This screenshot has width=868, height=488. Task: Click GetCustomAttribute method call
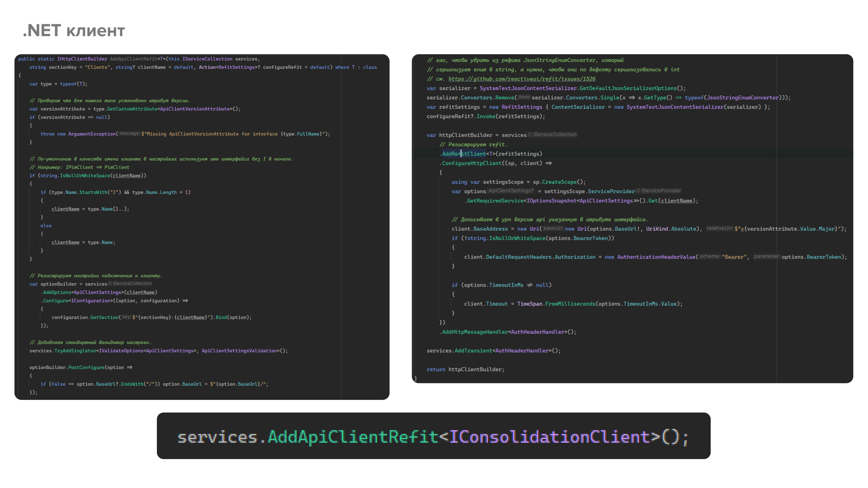132,109
